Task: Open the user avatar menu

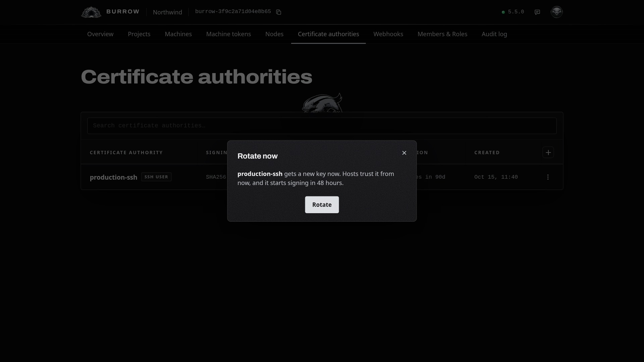Action: [x=557, y=12]
